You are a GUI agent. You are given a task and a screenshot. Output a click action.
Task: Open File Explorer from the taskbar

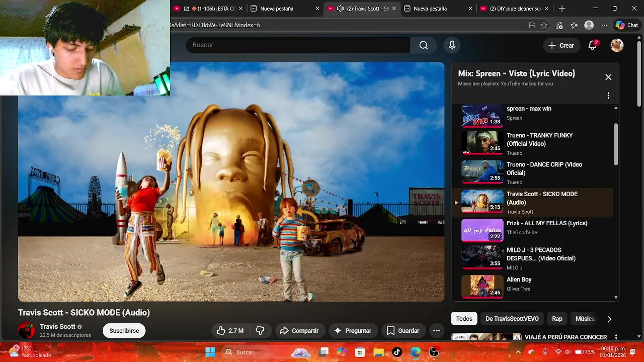pyautogui.click(x=378, y=352)
